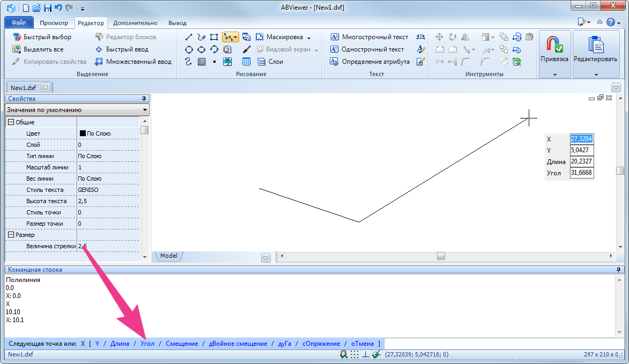Insert a table with the grid icon
629x364 pixels.
pyautogui.click(x=247, y=62)
